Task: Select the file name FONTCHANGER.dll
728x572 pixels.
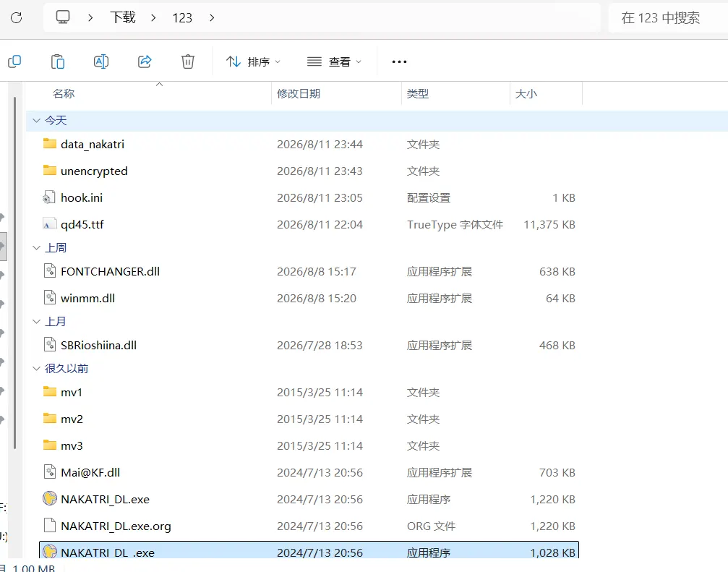Action: (110, 272)
